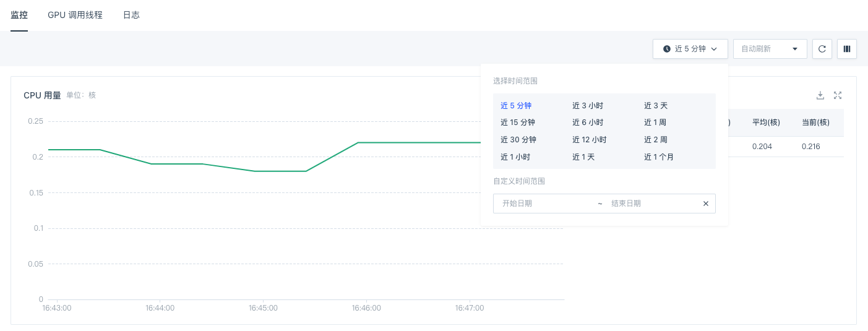Click the refresh icon button

point(822,49)
